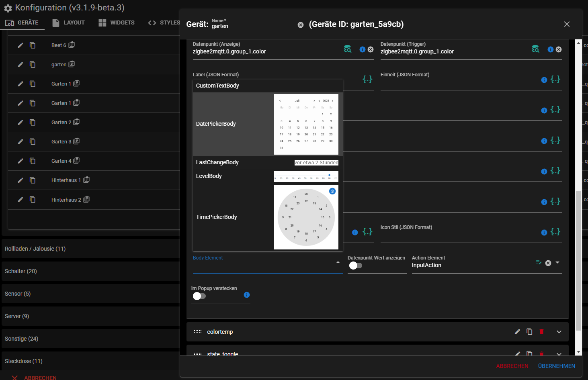Screen dimensions: 588x380
Task: Clear the InputAction selection
Action: [x=548, y=263]
